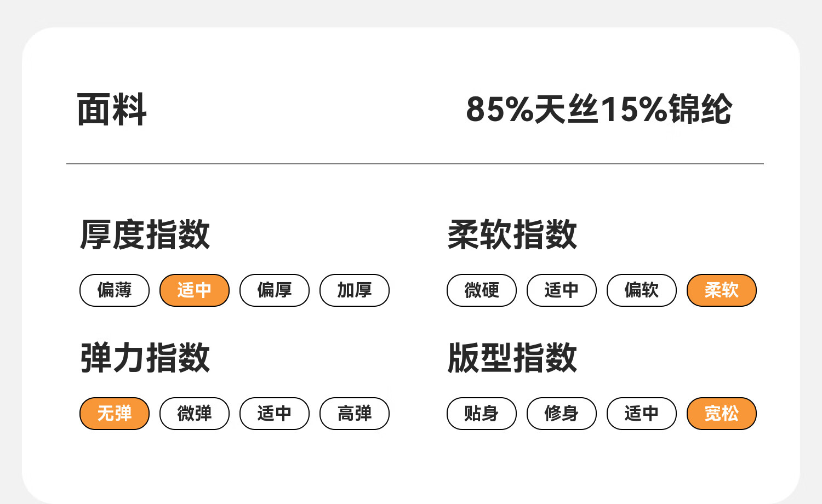Screen dimensions: 822x504
Task: Click the highlighted 适中 pill under 厚度指数
Action: tap(195, 290)
